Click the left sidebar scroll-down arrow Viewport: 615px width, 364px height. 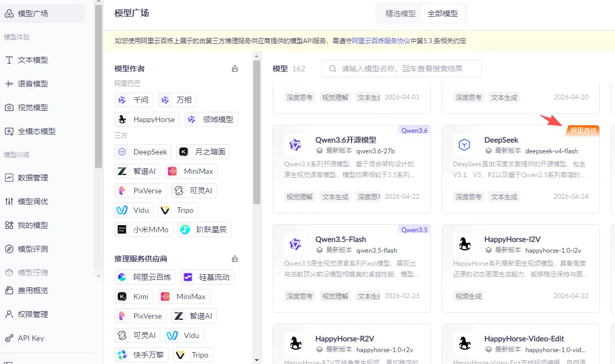click(98, 276)
